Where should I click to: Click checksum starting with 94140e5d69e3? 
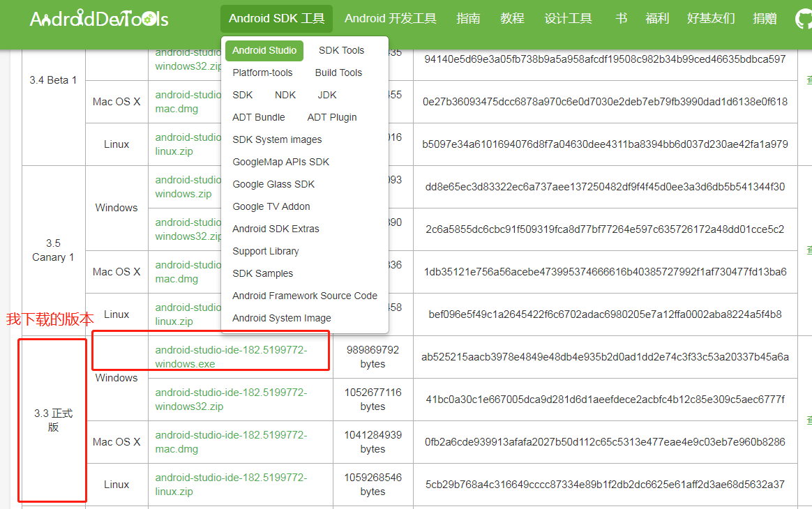[605, 59]
